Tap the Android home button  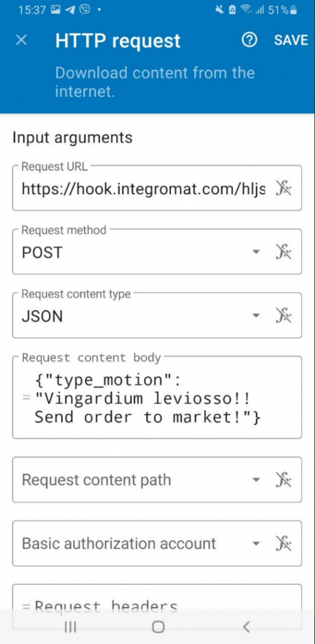[158, 627]
